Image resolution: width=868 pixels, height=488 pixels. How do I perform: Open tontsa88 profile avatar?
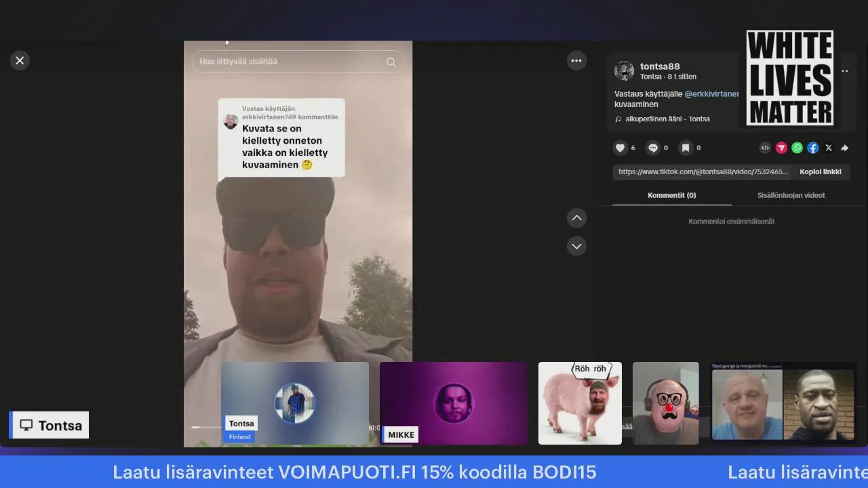point(624,70)
